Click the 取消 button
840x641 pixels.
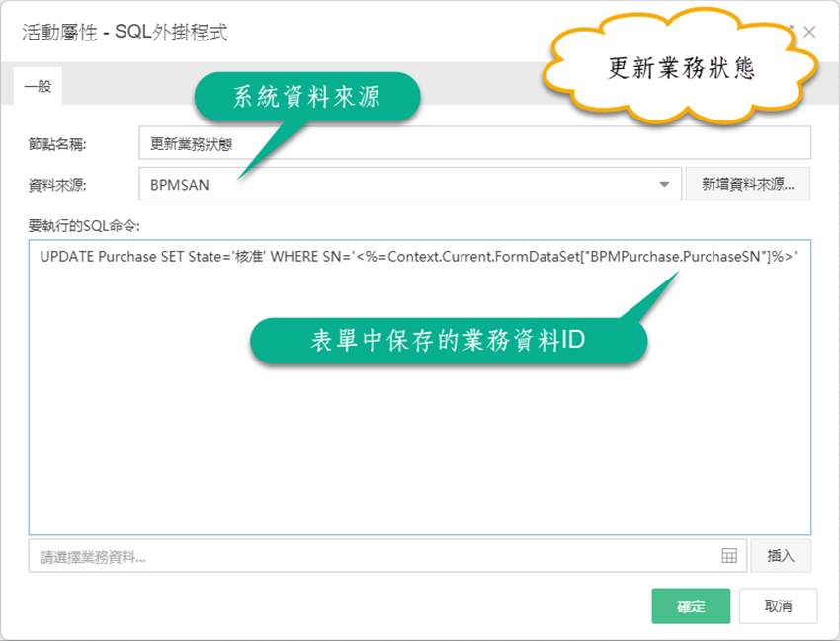[778, 605]
